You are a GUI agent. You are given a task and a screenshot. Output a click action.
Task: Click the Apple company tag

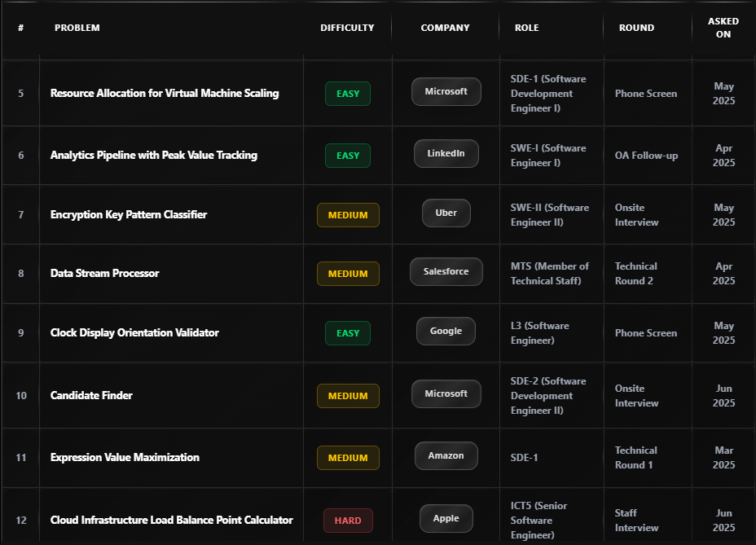click(x=446, y=519)
